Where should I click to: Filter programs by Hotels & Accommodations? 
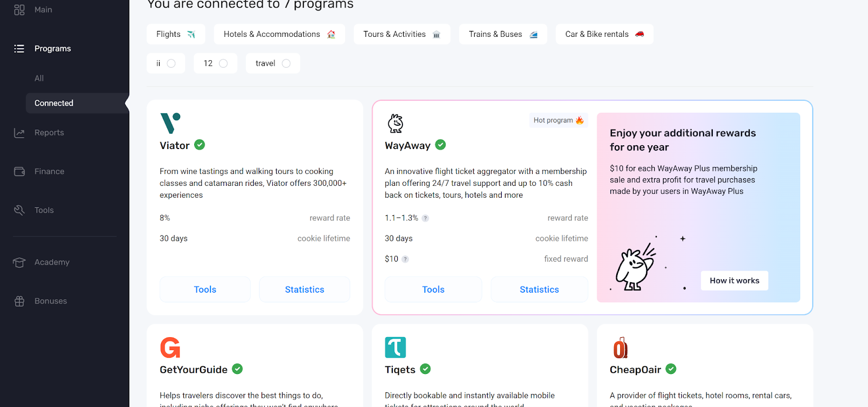click(279, 34)
